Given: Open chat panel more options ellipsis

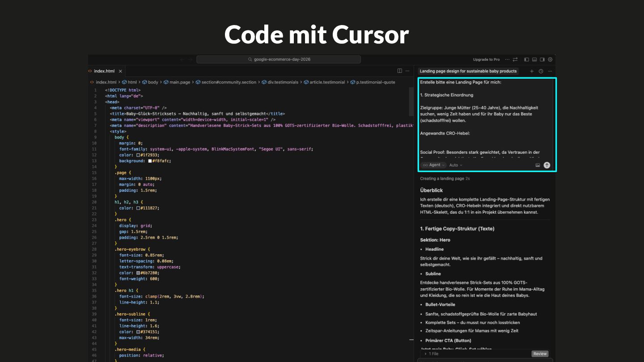Looking at the screenshot, I should (550, 71).
